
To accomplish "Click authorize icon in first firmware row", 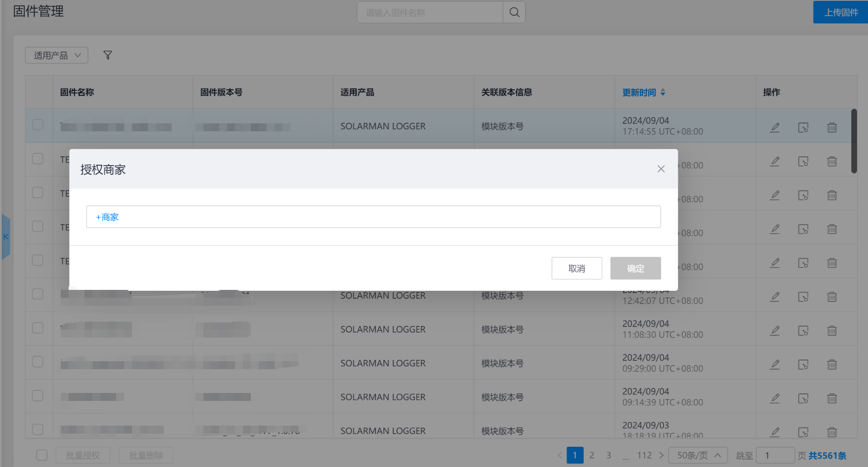I will tap(803, 127).
